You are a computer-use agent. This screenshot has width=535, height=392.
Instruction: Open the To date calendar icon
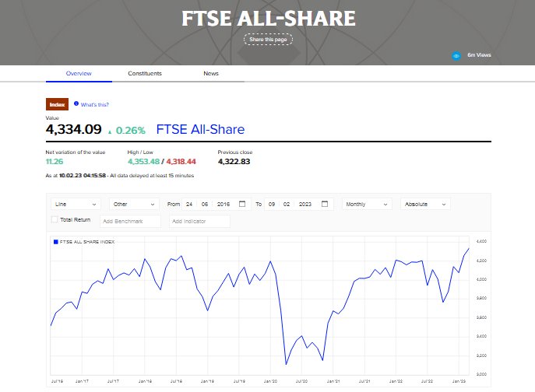(x=325, y=204)
